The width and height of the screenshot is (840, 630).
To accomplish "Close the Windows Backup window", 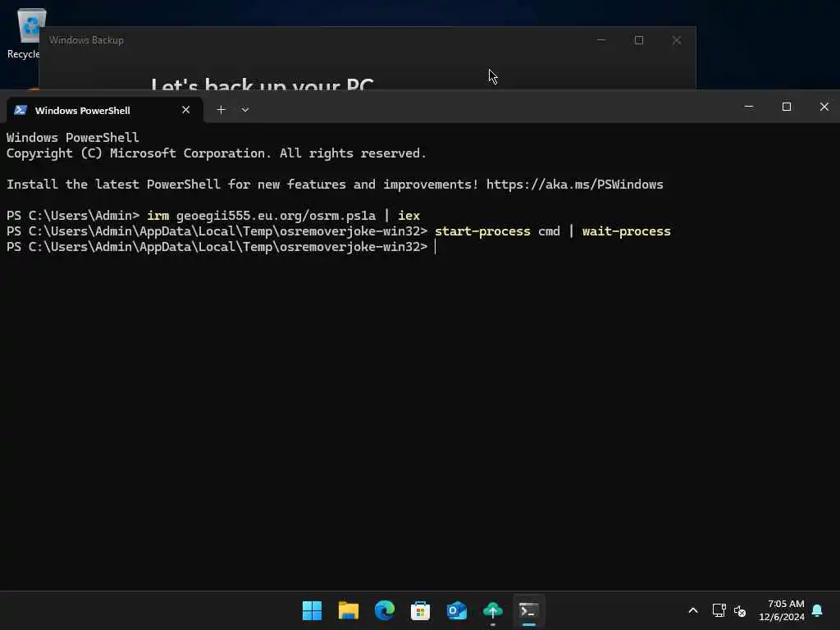I will pos(677,40).
